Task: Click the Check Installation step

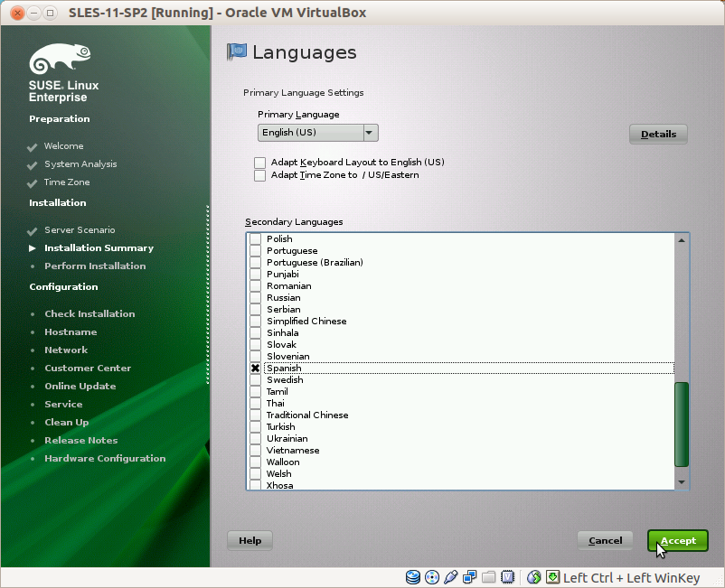Action: (89, 314)
